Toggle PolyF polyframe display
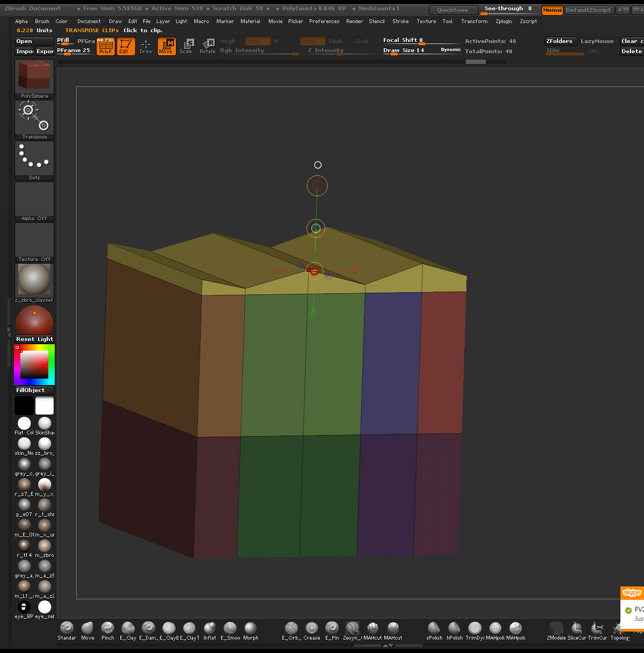 pos(106,46)
